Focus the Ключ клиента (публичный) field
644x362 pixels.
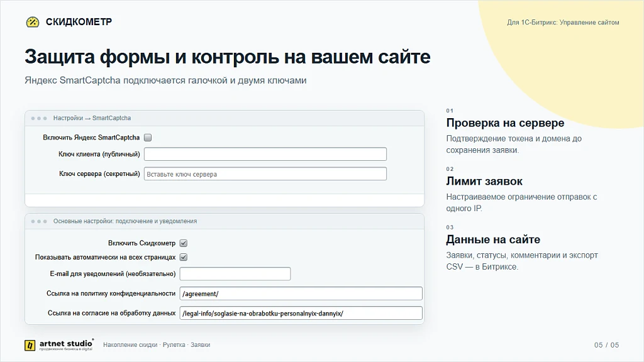click(265, 154)
